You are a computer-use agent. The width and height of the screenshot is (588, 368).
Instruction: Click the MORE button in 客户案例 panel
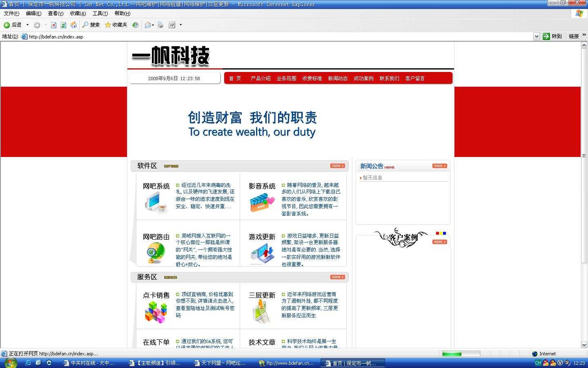pyautogui.click(x=440, y=242)
